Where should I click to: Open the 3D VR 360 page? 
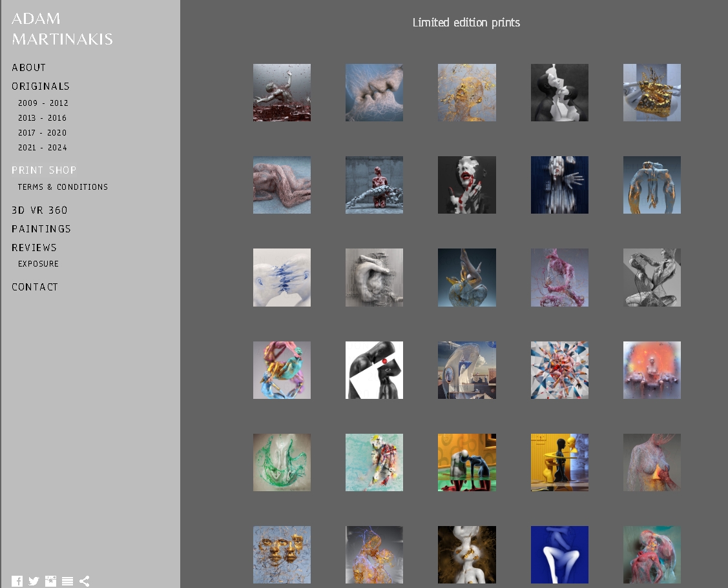pyautogui.click(x=39, y=210)
